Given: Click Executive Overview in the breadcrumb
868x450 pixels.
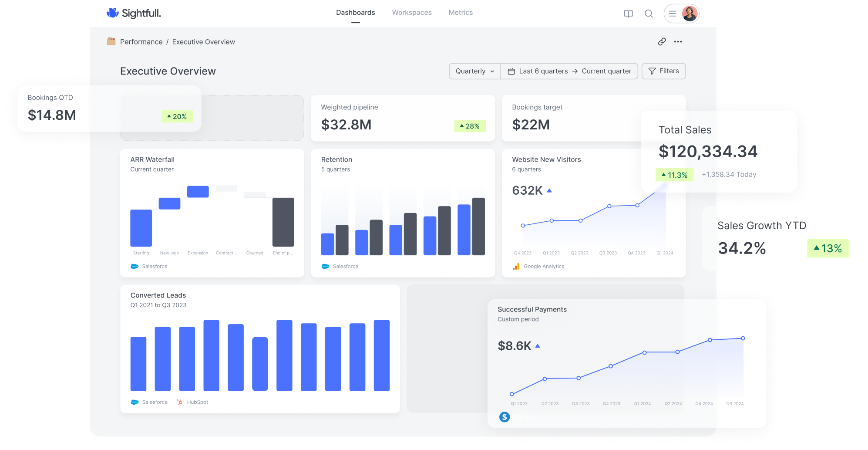Looking at the screenshot, I should (x=204, y=42).
